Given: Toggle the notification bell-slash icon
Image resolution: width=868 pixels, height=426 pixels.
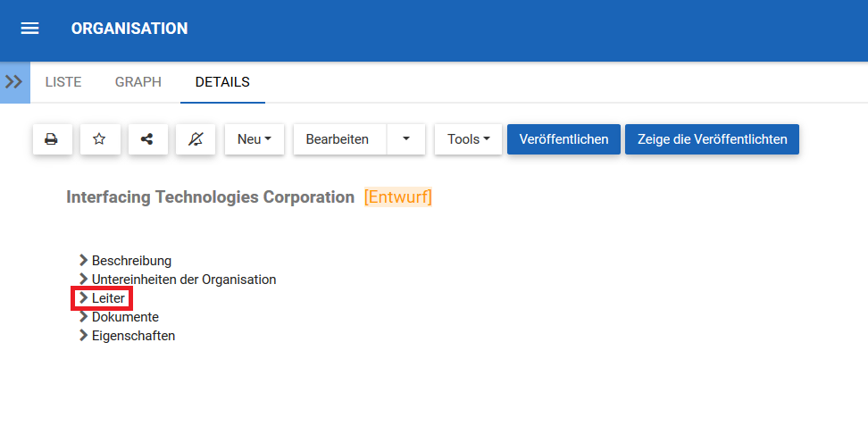Looking at the screenshot, I should point(196,139).
